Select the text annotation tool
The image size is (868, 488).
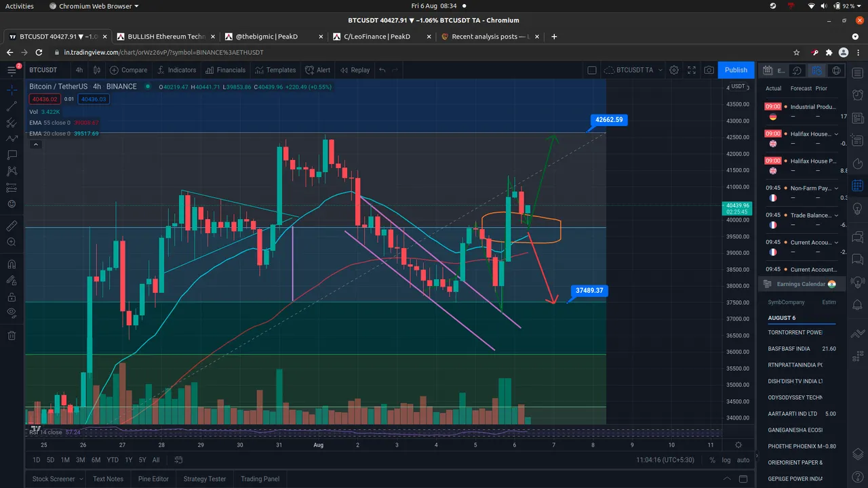tap(12, 155)
